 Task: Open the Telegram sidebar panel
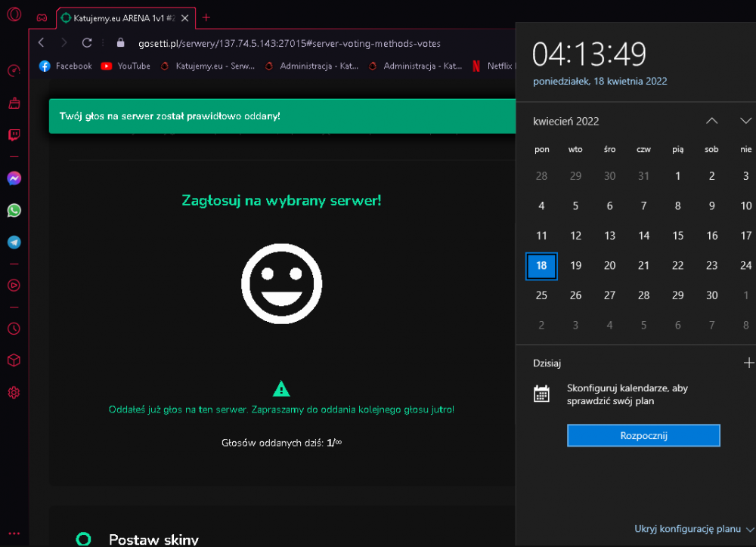pyautogui.click(x=14, y=242)
